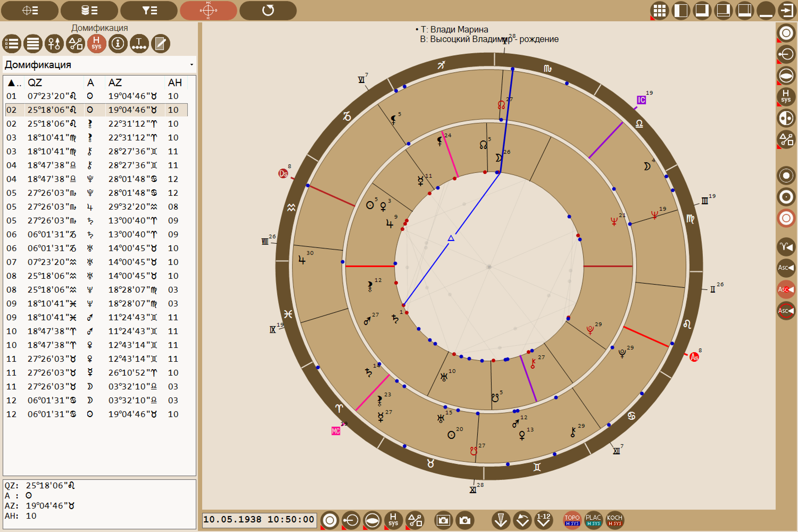The height and width of the screenshot is (532, 798).
Task: Click the date time field 10.05.1938
Action: click(x=259, y=520)
